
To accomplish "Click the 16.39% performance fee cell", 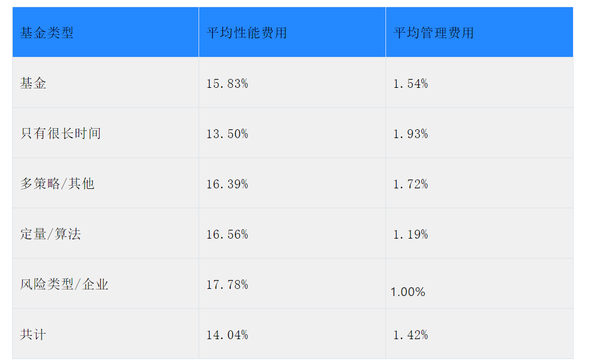I will tap(227, 184).
